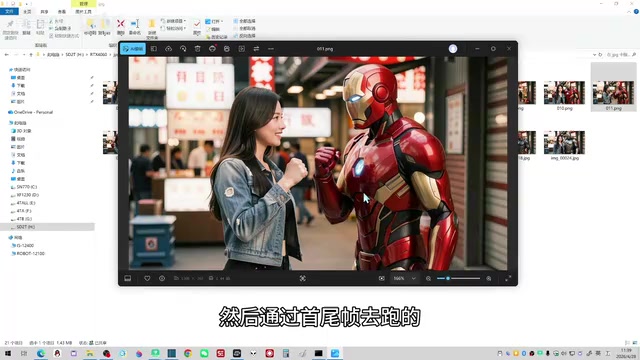Collapse the Explorer ribbon with the chevron
640x360 pixels.
629,12
